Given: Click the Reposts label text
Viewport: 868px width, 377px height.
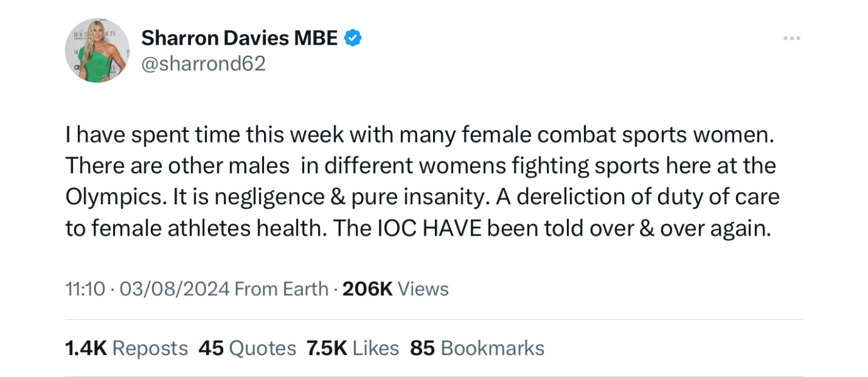Looking at the screenshot, I should point(150,347).
